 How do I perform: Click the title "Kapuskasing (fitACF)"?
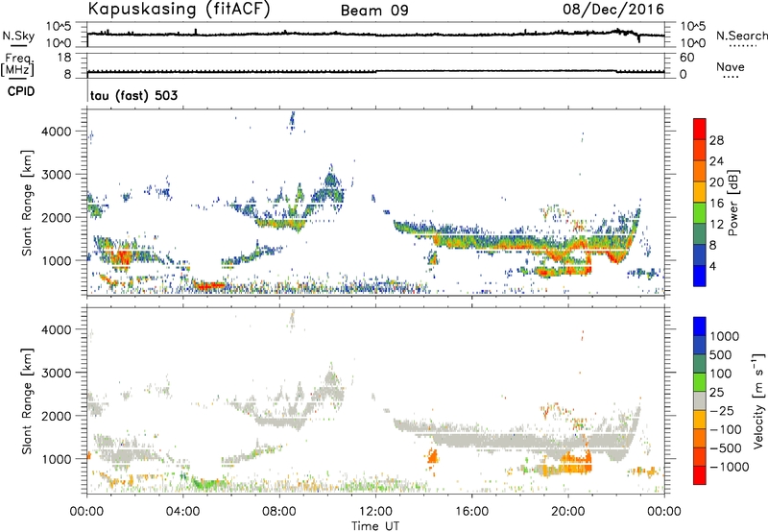[x=179, y=9]
